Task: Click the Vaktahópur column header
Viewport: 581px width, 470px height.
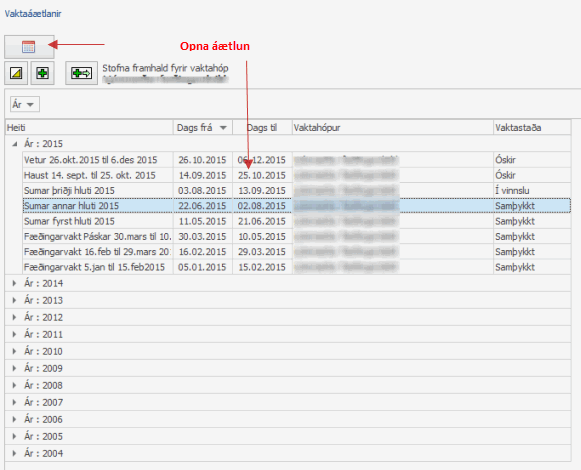Action: tap(393, 128)
